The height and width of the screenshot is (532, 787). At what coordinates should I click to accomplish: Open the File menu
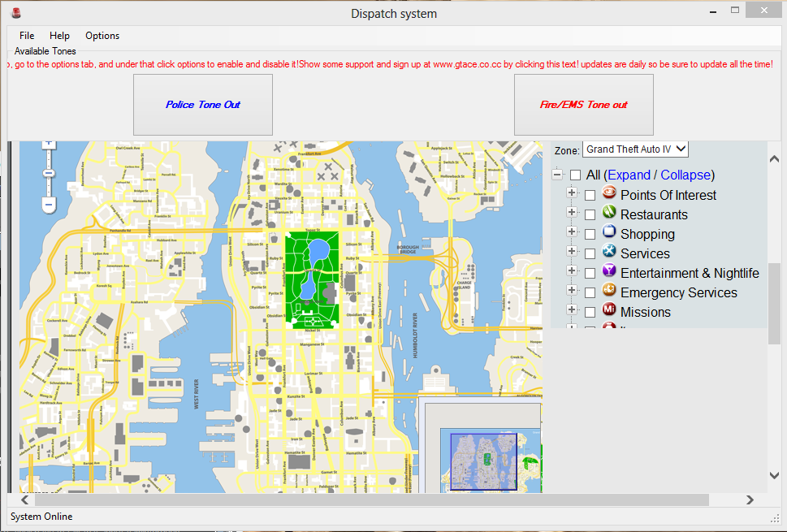pos(27,36)
